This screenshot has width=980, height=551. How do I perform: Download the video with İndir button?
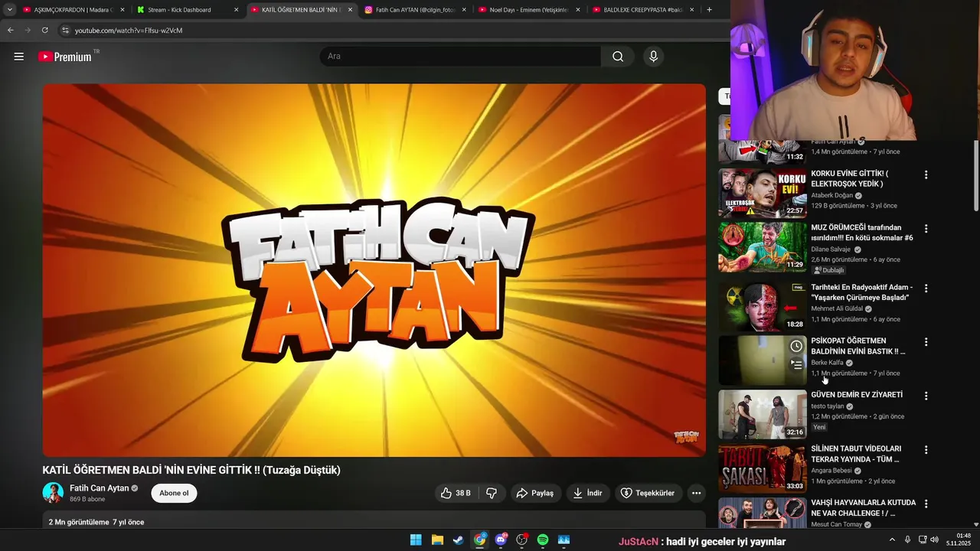point(587,494)
